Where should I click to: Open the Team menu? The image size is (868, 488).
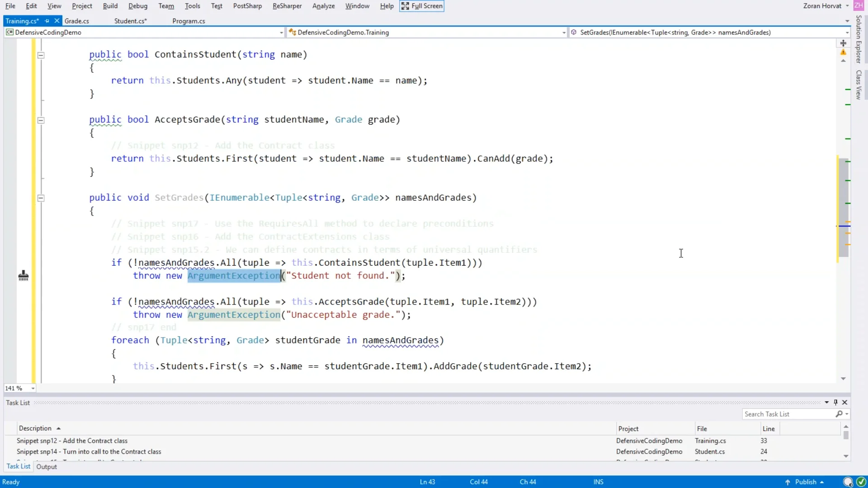click(x=166, y=6)
